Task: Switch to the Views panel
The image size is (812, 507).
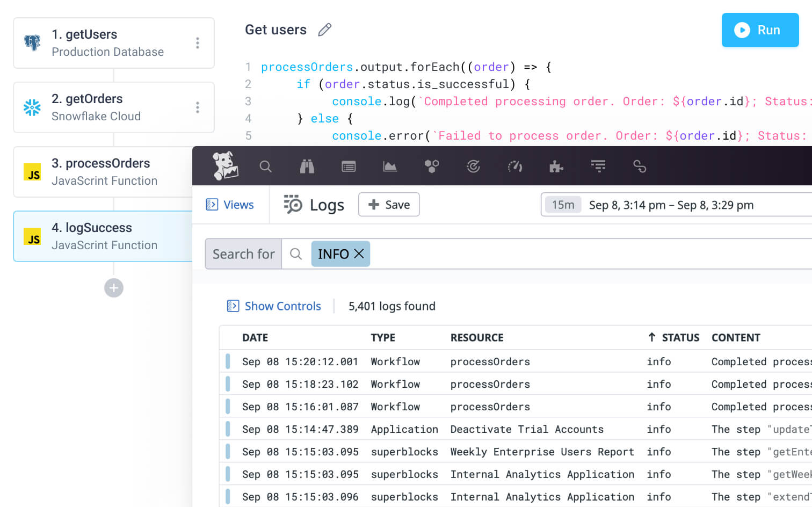Action: tap(230, 205)
